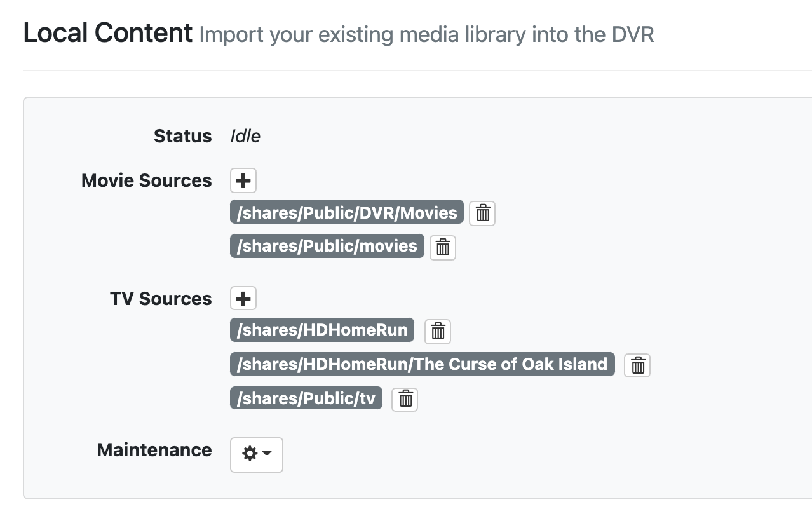Viewport: 812px width, 530px height.
Task: Click the import media library subtitle
Action: click(x=426, y=34)
